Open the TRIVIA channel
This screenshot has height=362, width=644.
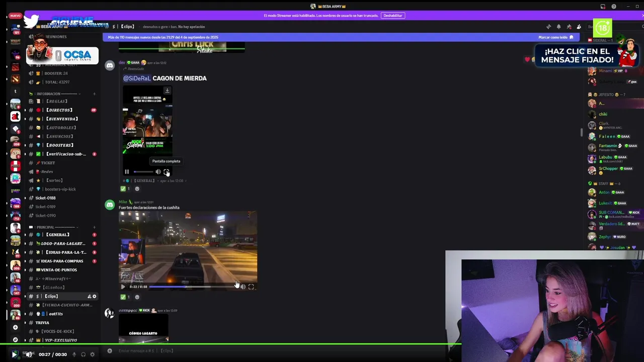pyautogui.click(x=62, y=323)
